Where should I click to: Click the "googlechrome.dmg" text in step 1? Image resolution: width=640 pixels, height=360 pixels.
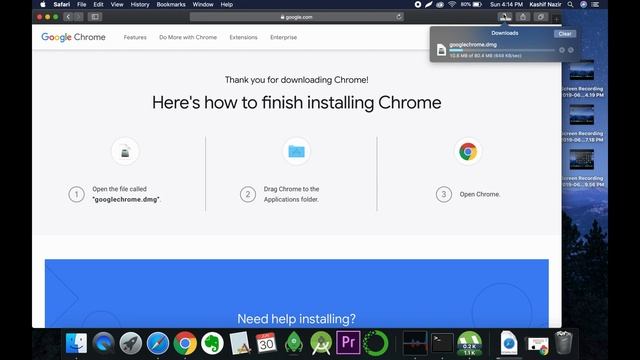coord(126,200)
